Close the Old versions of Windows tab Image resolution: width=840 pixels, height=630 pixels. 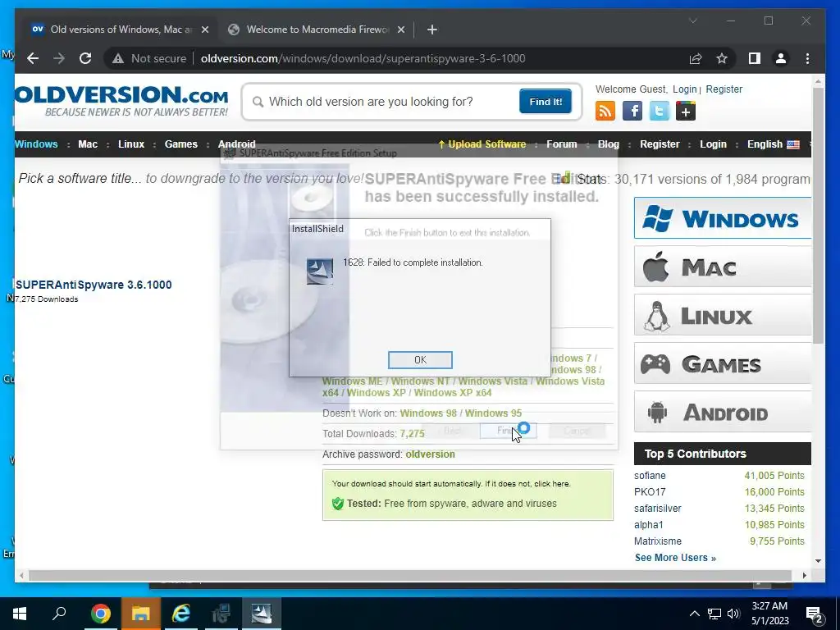pos(204,30)
